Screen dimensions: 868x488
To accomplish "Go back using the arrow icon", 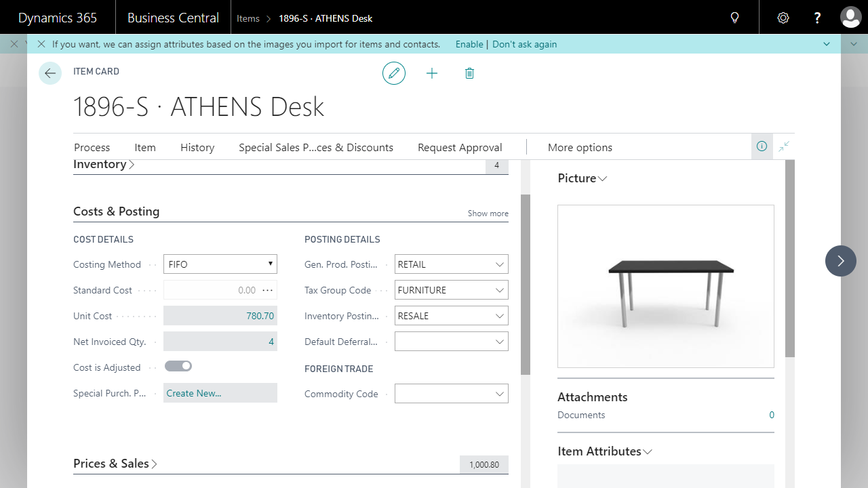I will [50, 73].
